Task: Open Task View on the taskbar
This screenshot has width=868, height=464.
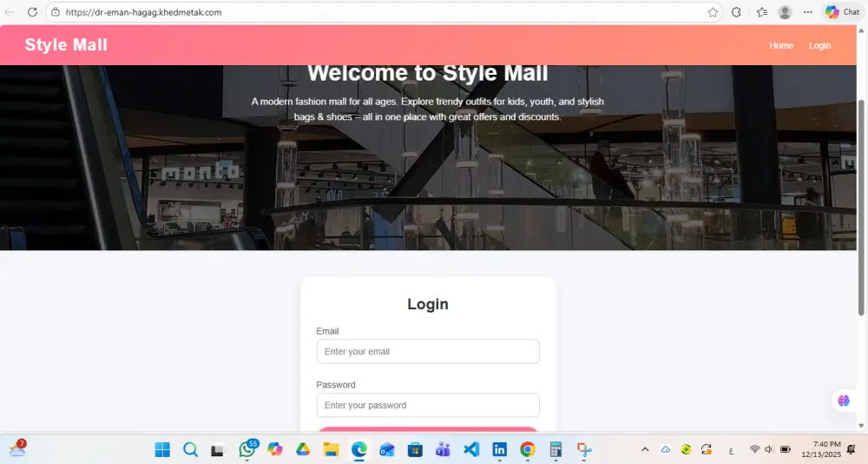Action: [217, 450]
